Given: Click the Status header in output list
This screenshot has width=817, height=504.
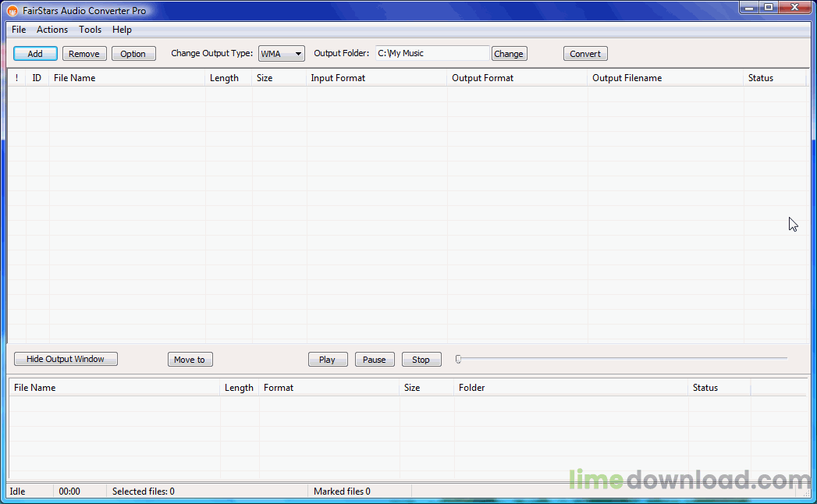Looking at the screenshot, I should tap(719, 388).
